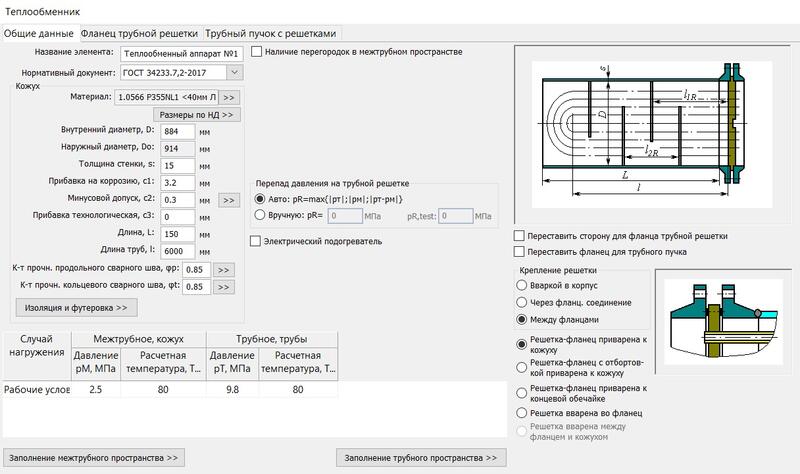800x474 pixels.
Task: Click the >> button for кольцевого шва coefficient
Action: [223, 287]
